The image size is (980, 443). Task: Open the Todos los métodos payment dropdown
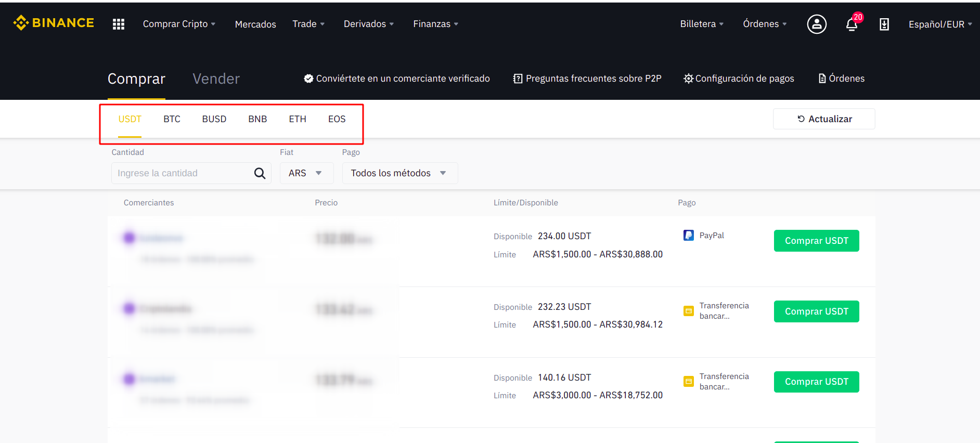tap(400, 173)
